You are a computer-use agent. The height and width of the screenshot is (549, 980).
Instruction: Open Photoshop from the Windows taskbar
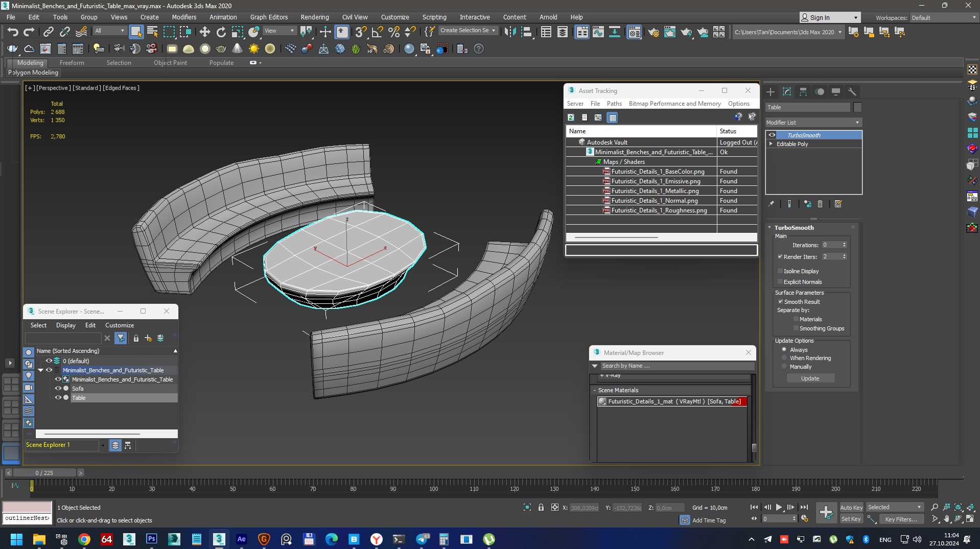(x=151, y=539)
